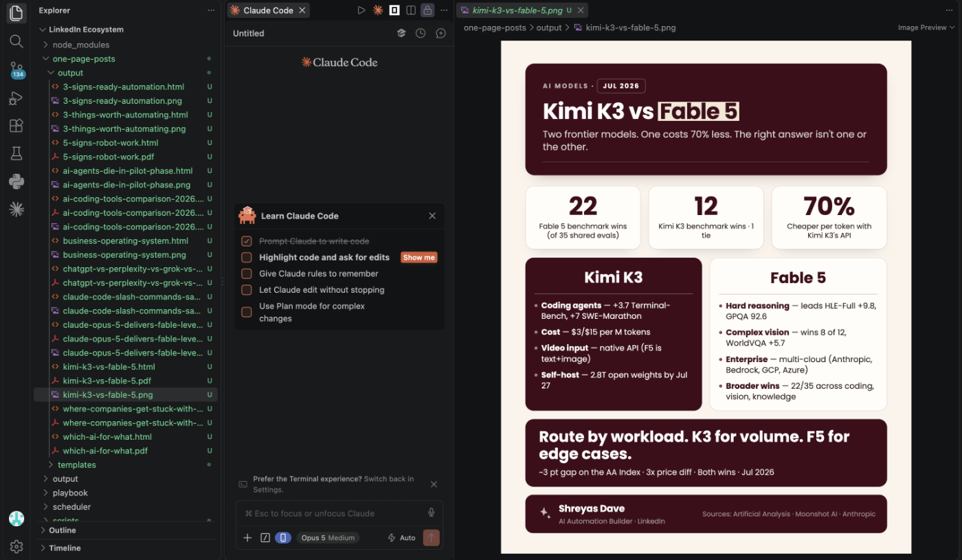Click the graduation cap learn icon
Image resolution: width=962 pixels, height=560 pixels.
click(x=401, y=33)
